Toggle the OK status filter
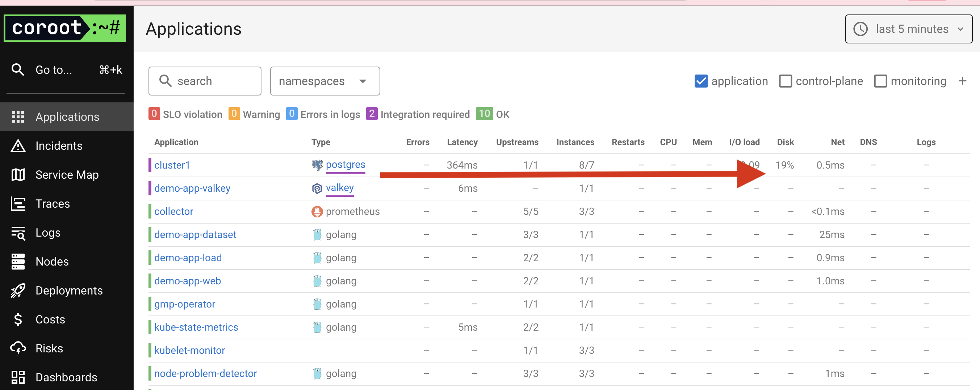The image size is (980, 390). coord(492,114)
